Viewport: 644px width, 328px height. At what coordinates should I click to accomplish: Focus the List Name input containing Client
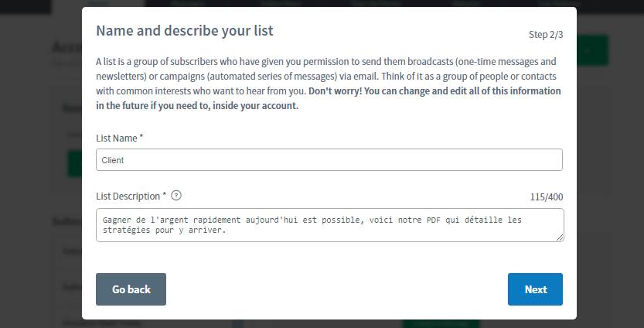[329, 160]
